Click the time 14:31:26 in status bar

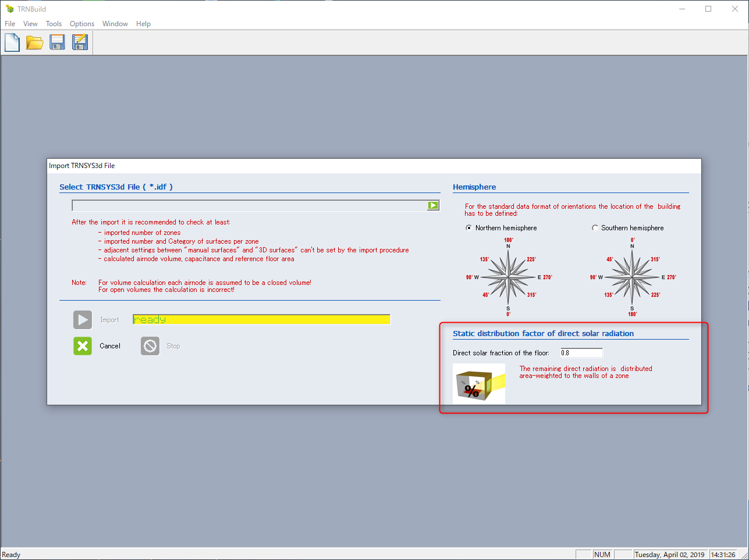[723, 555]
